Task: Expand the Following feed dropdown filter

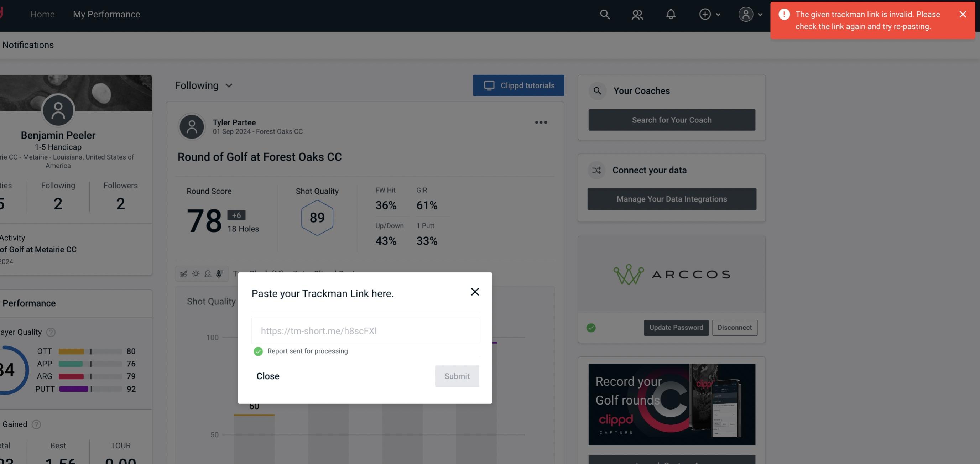Action: coord(204,85)
